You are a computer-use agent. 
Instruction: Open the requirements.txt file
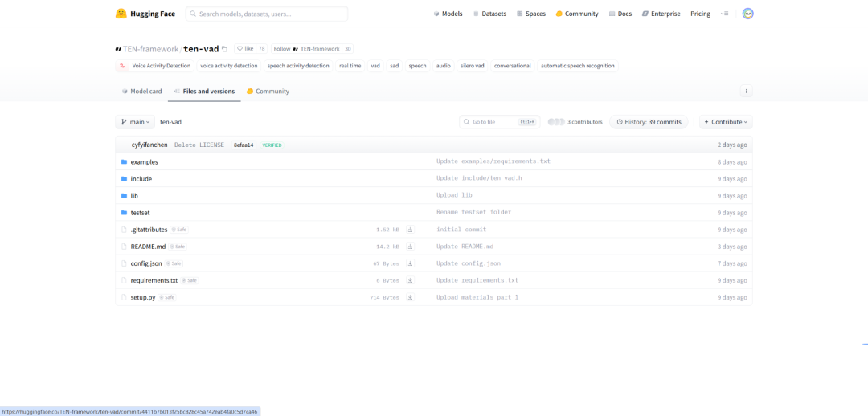pyautogui.click(x=154, y=280)
